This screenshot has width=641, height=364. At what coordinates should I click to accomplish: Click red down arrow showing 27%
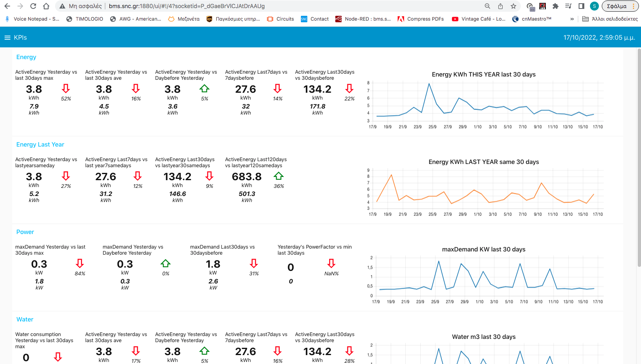click(x=66, y=176)
